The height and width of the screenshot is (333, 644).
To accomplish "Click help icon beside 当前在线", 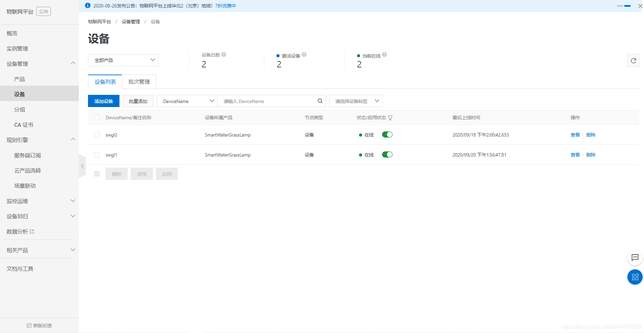I will 384,55.
